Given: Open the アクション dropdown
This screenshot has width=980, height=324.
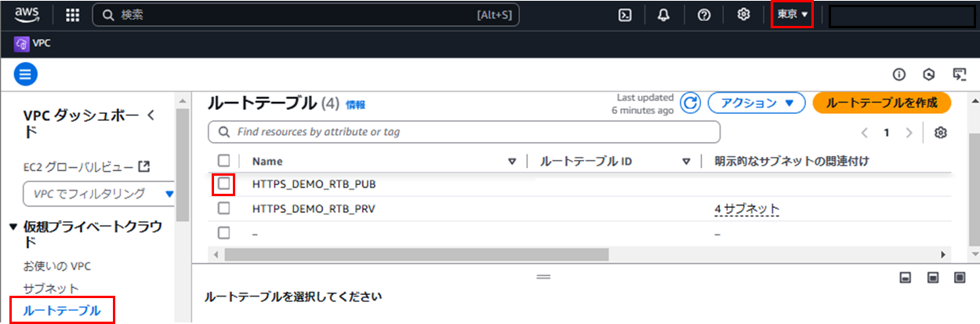Looking at the screenshot, I should pos(757,103).
